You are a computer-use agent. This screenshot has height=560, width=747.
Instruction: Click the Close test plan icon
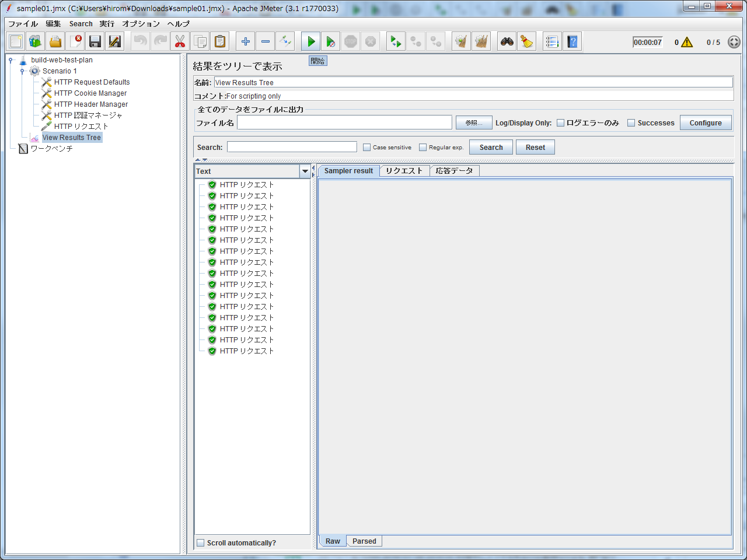tap(75, 41)
